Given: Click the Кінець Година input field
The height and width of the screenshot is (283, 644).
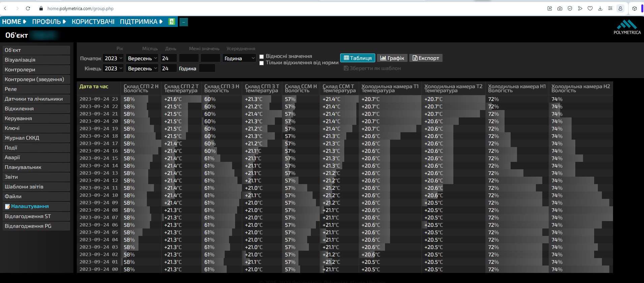Looking at the screenshot, I should click(207, 68).
